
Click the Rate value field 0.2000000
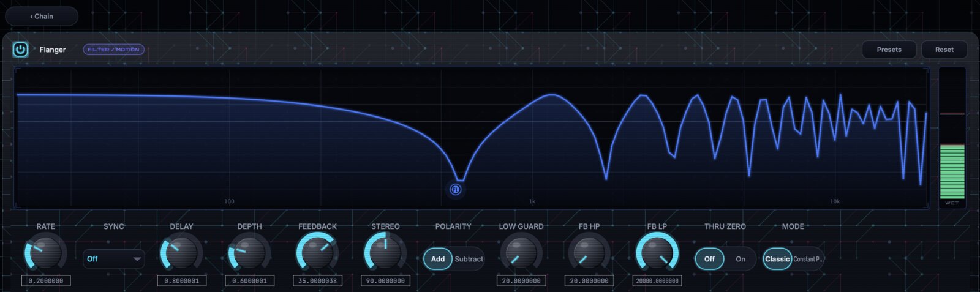pyautogui.click(x=46, y=281)
